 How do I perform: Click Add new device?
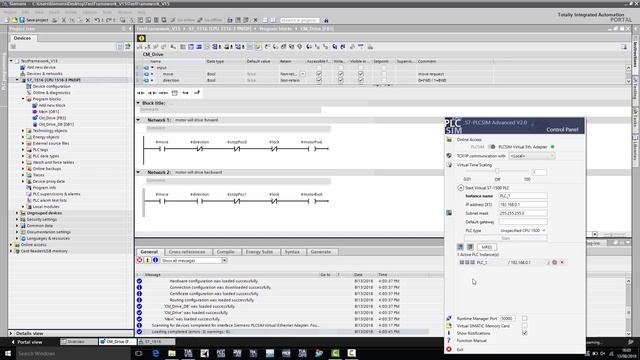[x=41, y=67]
